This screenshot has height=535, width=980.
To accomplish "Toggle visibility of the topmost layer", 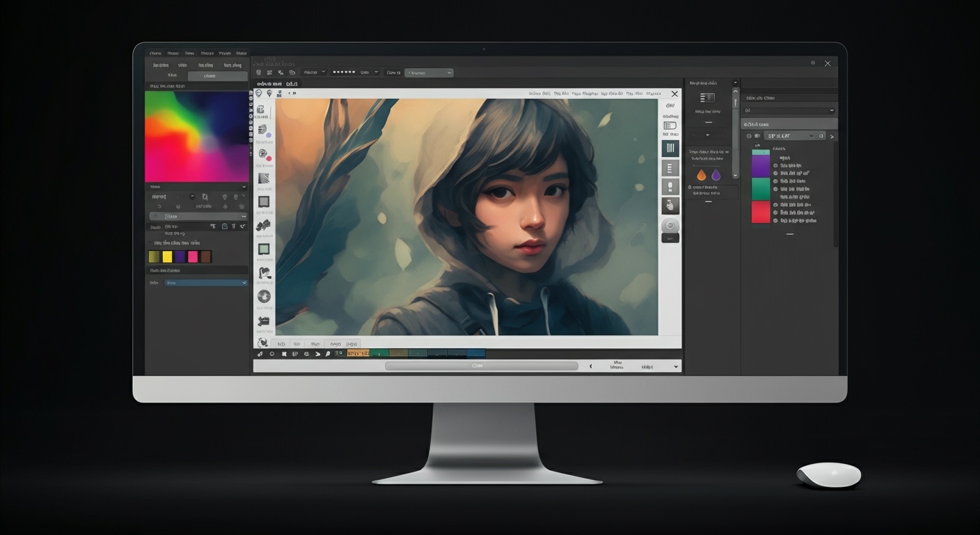I will [775, 166].
